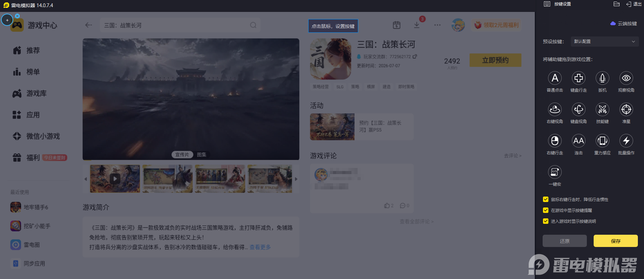The height and width of the screenshot is (279, 644).
Task: Open 榜单 rankings in sidebar
Action: point(27,72)
